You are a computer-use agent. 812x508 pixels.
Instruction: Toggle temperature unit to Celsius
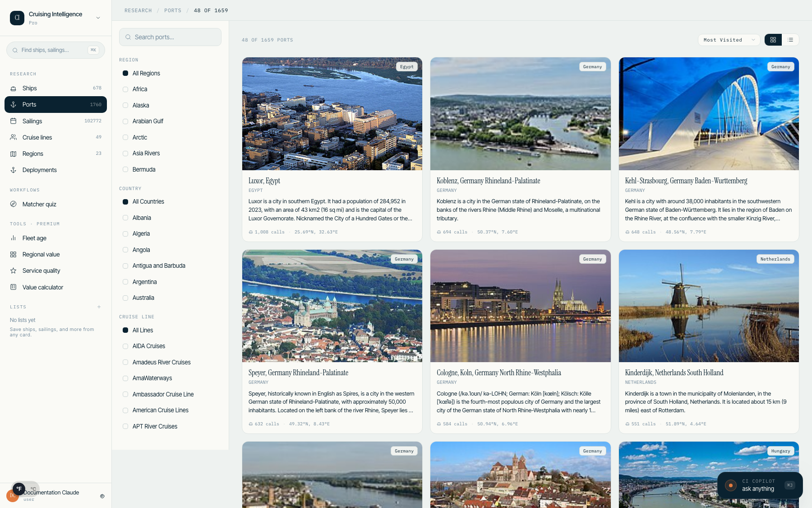33,489
